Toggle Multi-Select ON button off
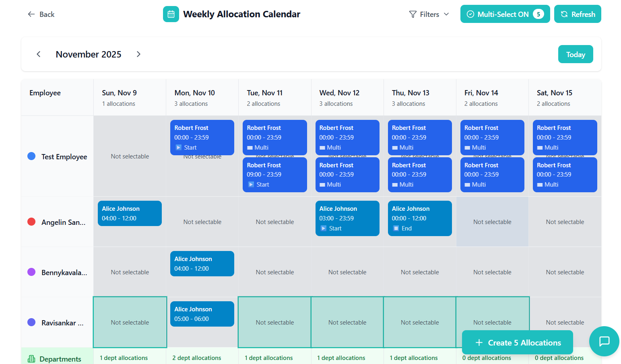621x364 pixels. pyautogui.click(x=505, y=14)
